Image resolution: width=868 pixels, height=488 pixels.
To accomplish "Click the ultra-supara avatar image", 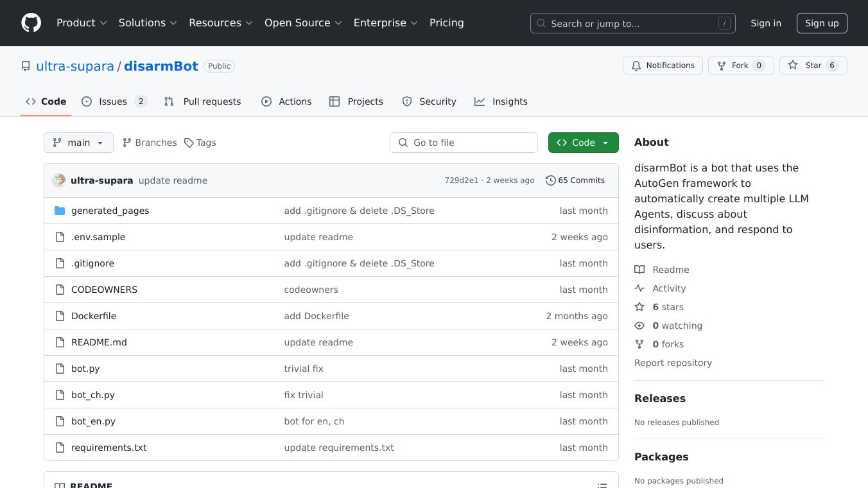I will click(x=59, y=180).
